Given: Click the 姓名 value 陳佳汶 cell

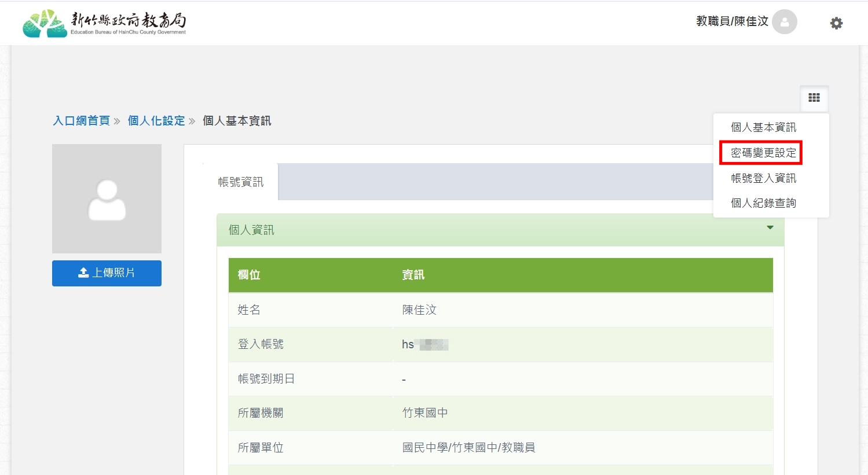Looking at the screenshot, I should pos(419,310).
